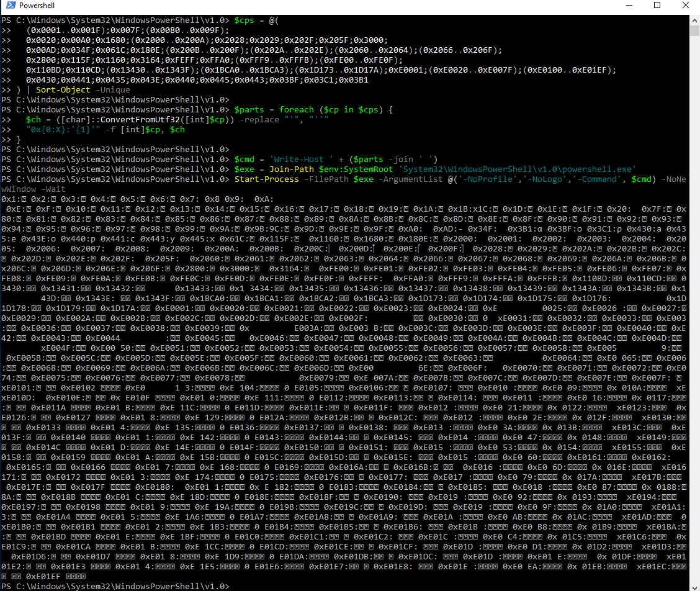Click the $cps variable assignment on first line
The width and height of the screenshot is (700, 591).
[x=245, y=20]
